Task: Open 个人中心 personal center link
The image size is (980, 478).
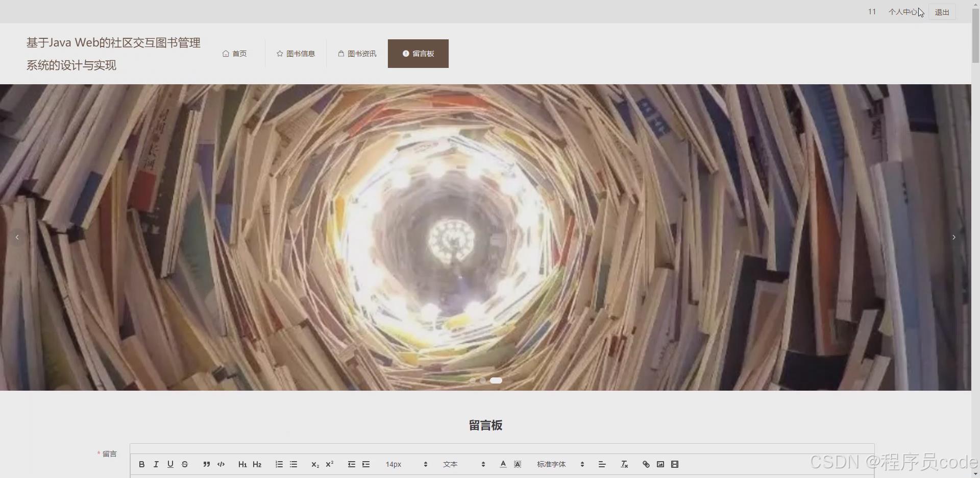Action: click(x=902, y=11)
